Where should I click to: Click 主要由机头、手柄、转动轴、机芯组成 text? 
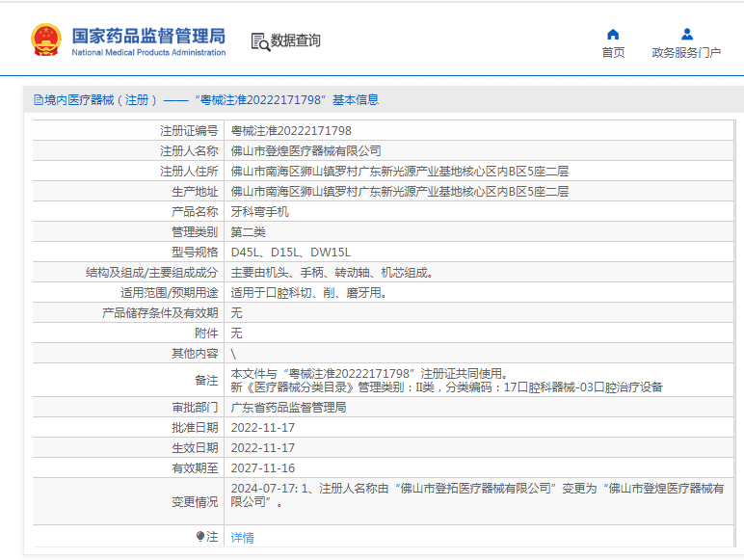[x=332, y=273]
